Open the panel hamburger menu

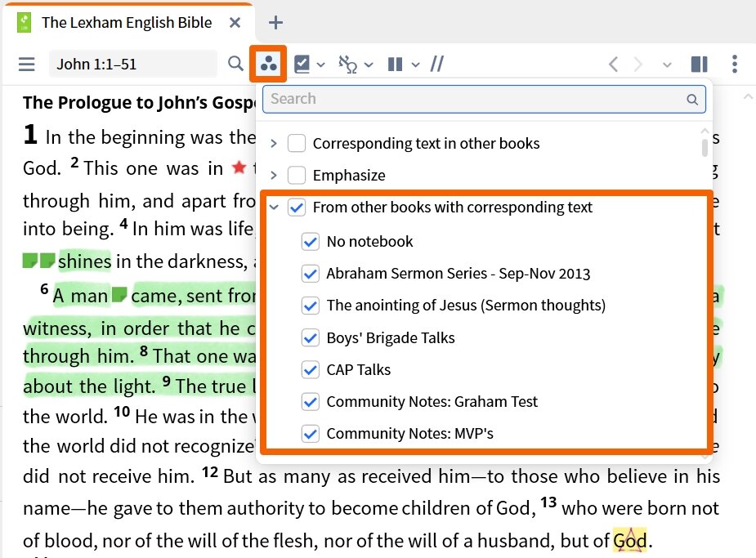click(26, 64)
